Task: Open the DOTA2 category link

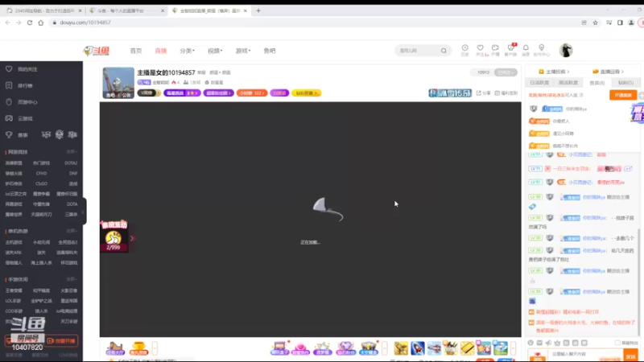Action: point(71,163)
